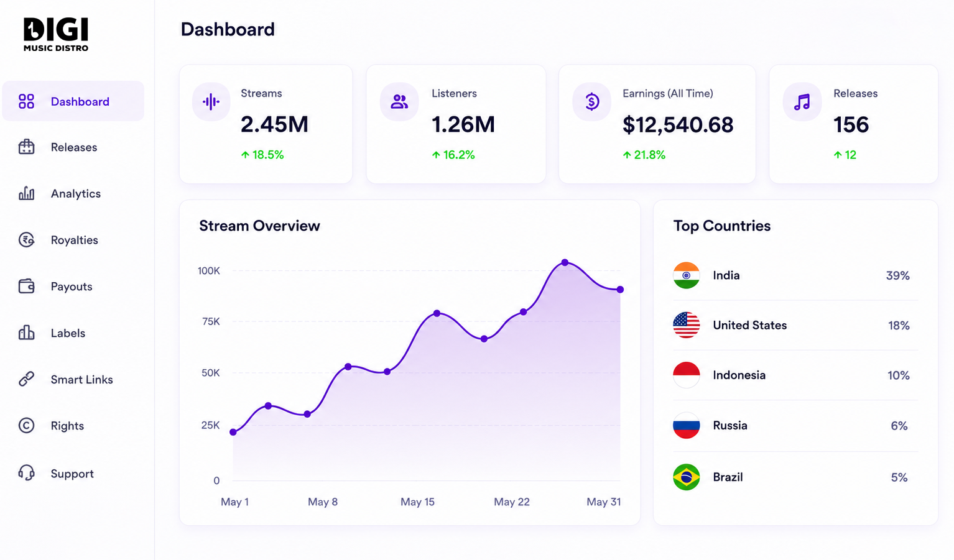954x560 pixels.
Task: Click the Brazil flag icon
Action: [687, 477]
